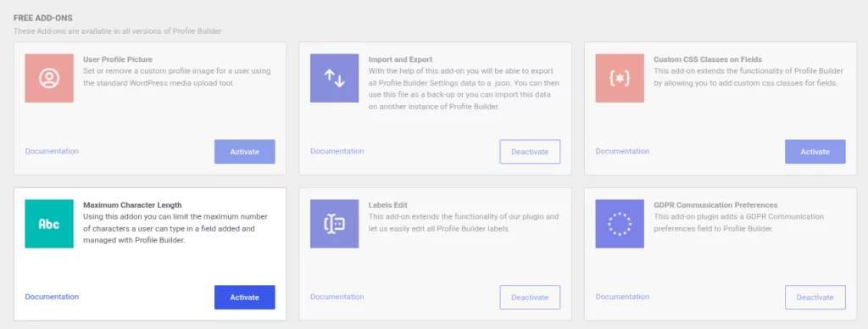This screenshot has width=868, height=329.
Task: Click the 'Custom CSS Classes on Fields' title
Action: (708, 59)
